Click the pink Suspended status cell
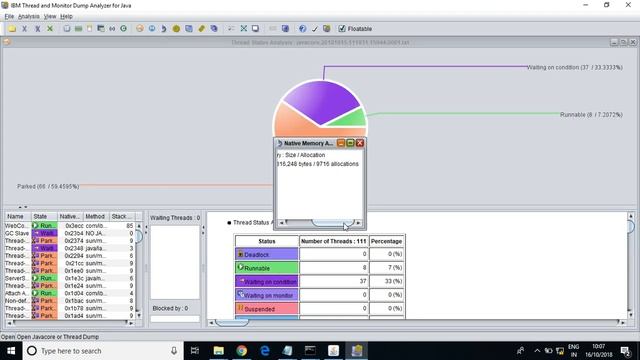 267,308
